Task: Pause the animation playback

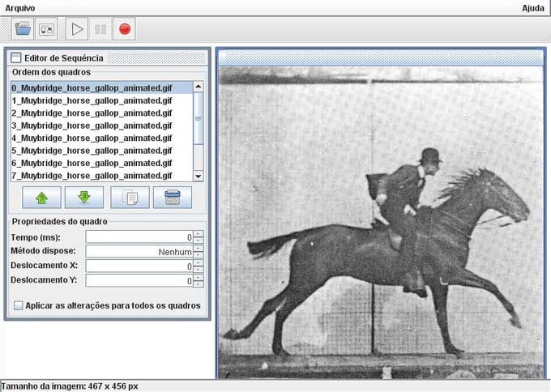Action: [100, 29]
